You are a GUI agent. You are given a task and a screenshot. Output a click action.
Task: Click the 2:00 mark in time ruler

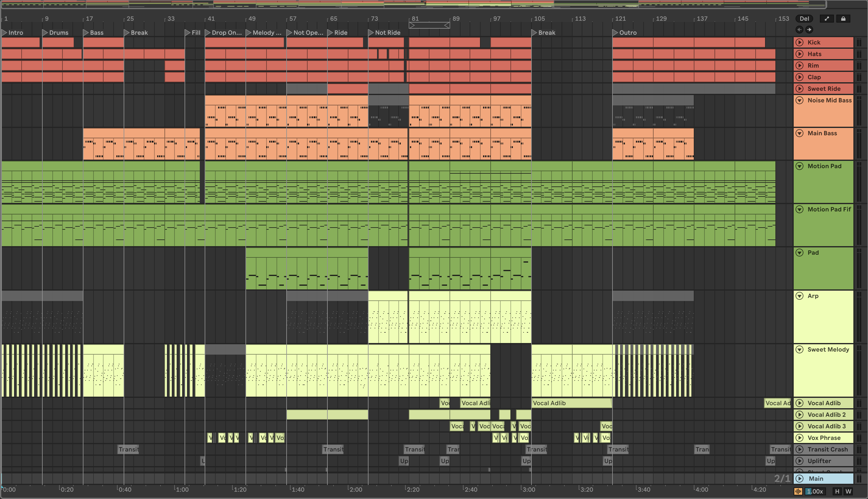click(355, 489)
